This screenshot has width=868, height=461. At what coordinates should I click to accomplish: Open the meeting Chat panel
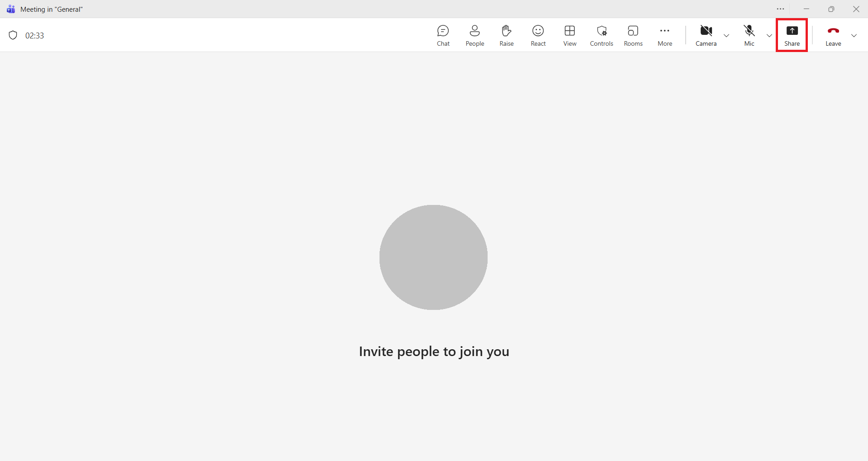click(443, 35)
